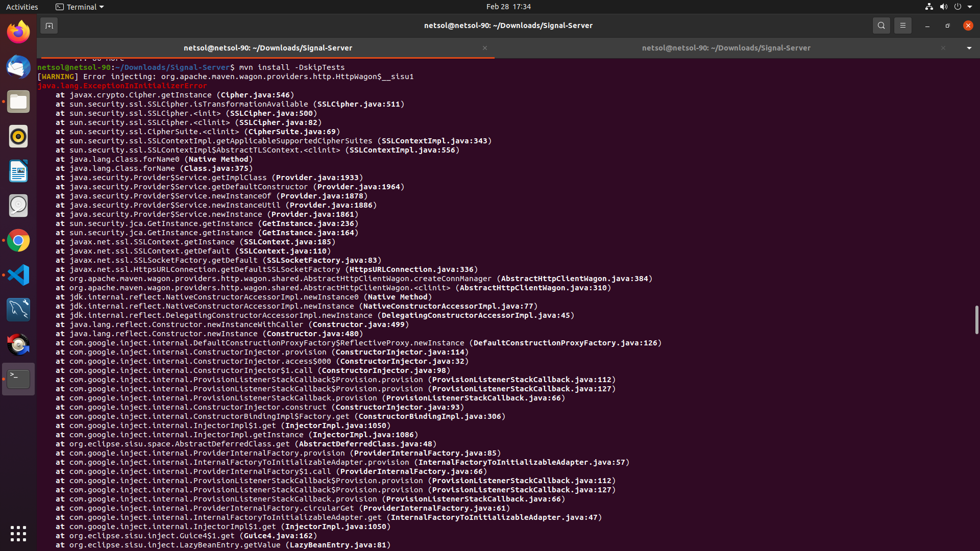Launch Google Chrome from the dock
Viewport: 980px width, 551px height.
pyautogui.click(x=18, y=240)
